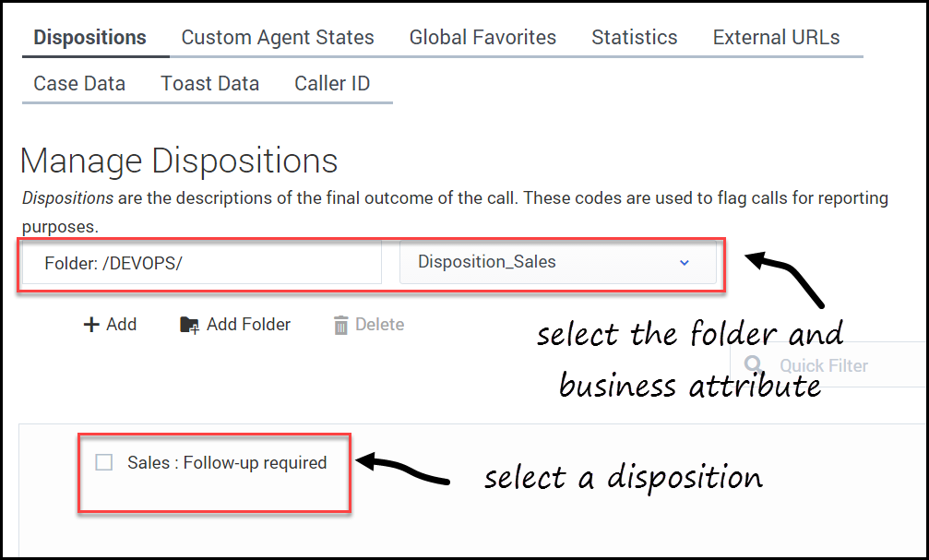Open the Toast Data tab
Screen dimensions: 929x560
coord(210,83)
